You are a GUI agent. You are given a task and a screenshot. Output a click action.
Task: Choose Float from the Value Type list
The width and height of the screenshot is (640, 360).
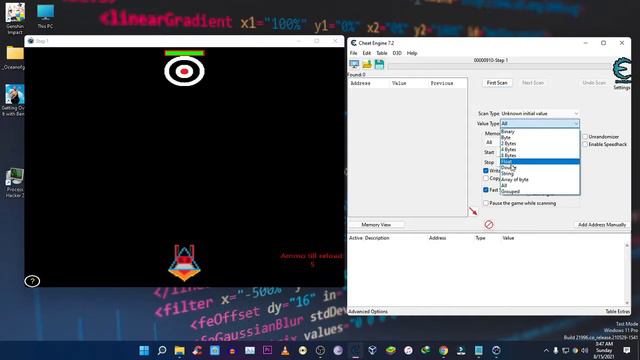pyautogui.click(x=540, y=161)
